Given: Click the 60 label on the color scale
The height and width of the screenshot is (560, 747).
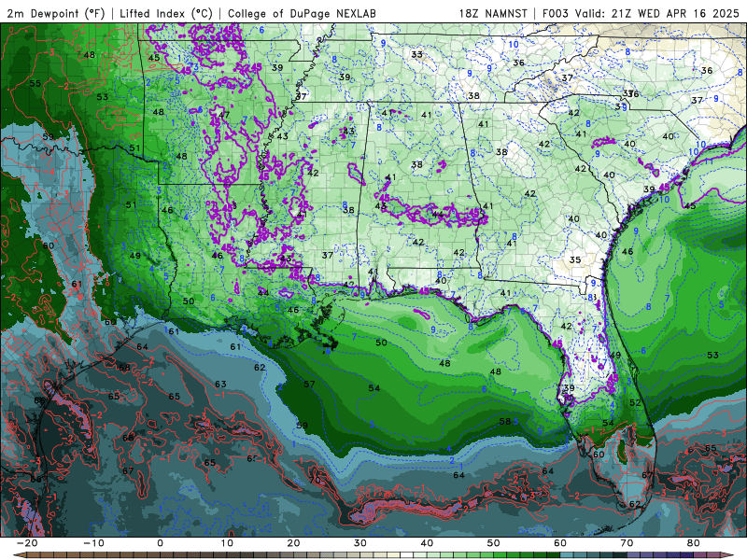Looking at the screenshot, I should [560, 543].
